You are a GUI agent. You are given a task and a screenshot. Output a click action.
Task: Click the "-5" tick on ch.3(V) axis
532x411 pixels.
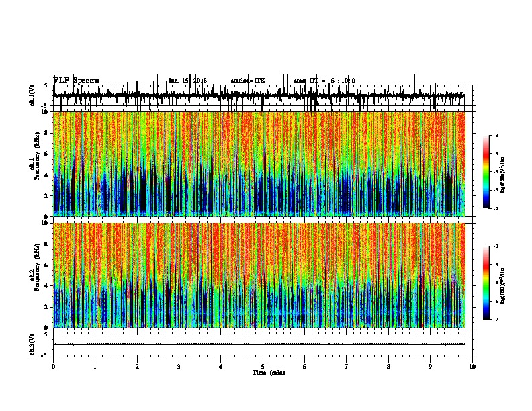tap(44, 355)
